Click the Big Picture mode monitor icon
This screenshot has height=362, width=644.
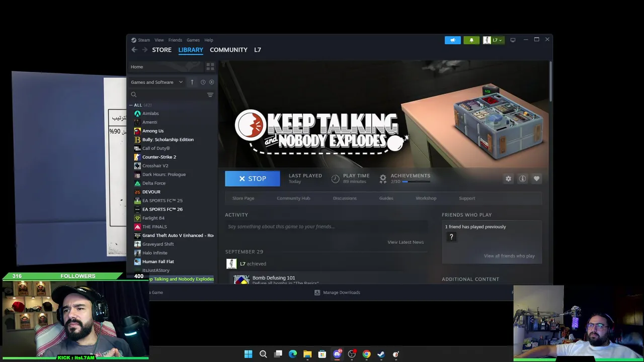(x=513, y=40)
